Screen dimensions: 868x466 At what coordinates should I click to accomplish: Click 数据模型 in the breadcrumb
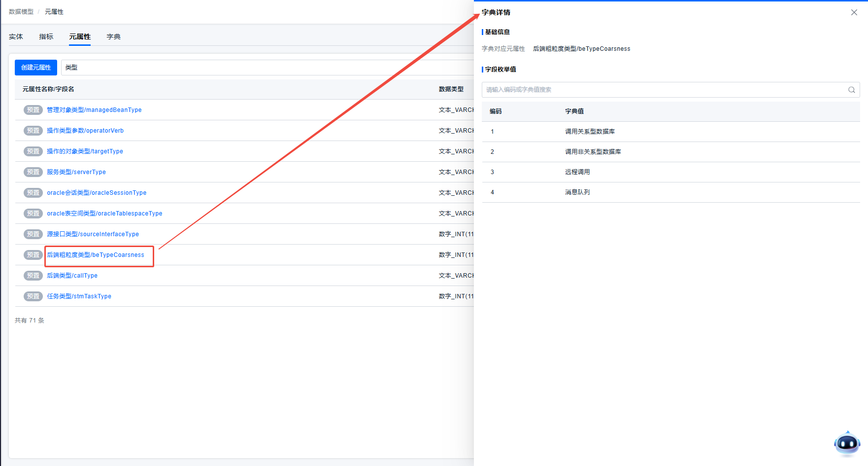tap(21, 12)
